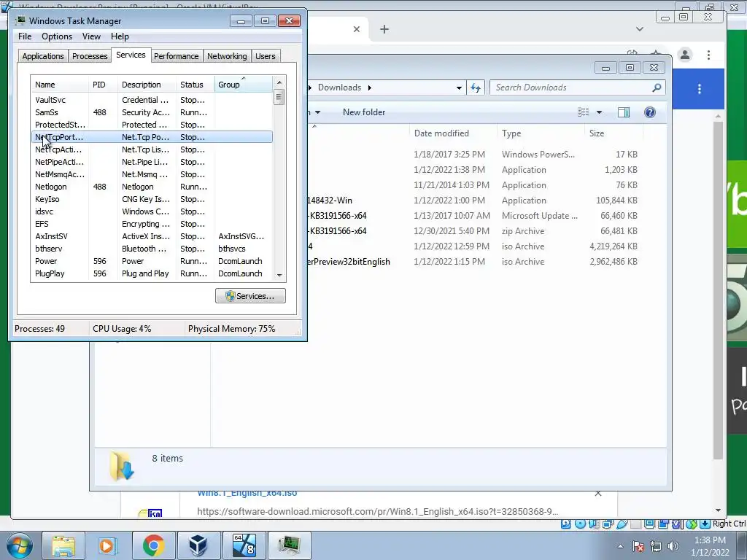Refresh the Downloads folder view
The height and width of the screenshot is (560, 747).
coord(476,87)
